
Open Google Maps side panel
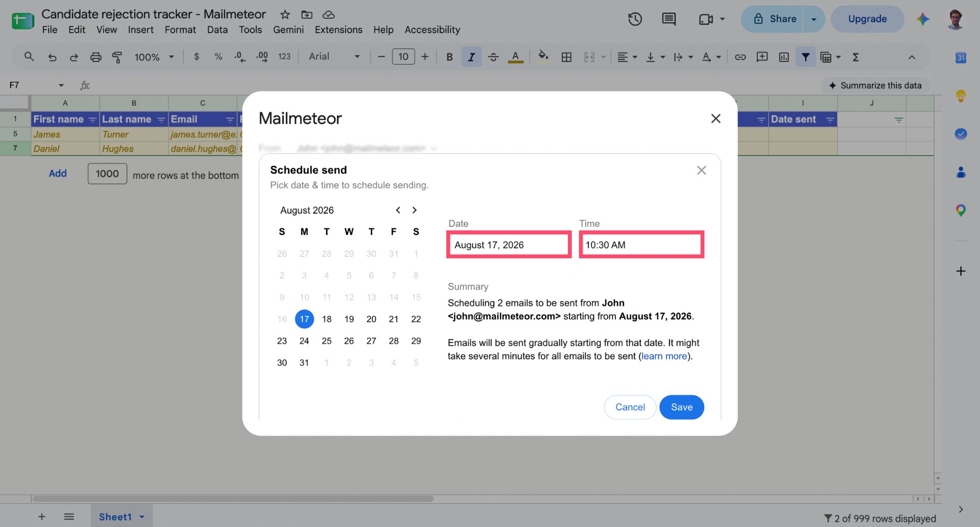pos(961,211)
